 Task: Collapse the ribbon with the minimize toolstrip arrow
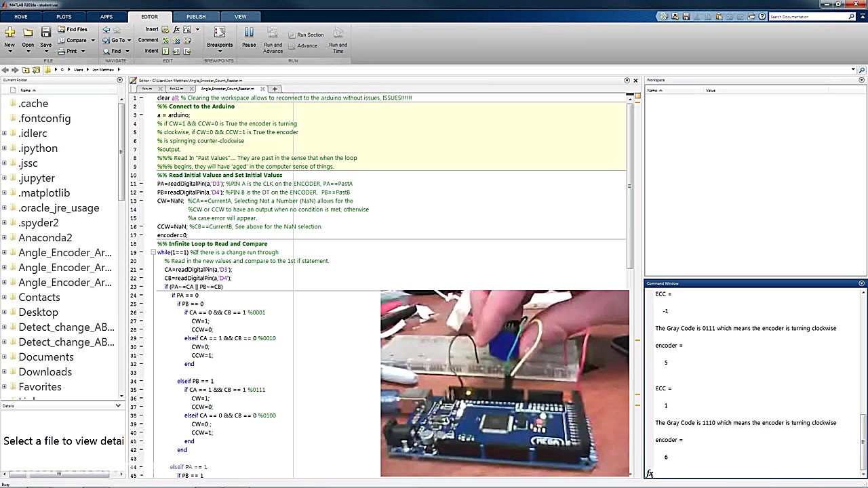coord(863,16)
